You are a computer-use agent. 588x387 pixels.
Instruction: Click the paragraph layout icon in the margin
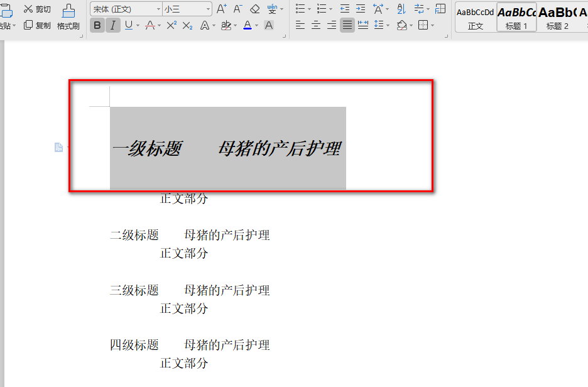point(58,148)
